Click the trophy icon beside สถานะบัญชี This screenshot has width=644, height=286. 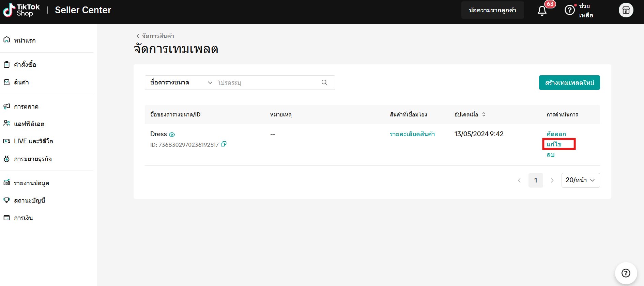point(6,200)
